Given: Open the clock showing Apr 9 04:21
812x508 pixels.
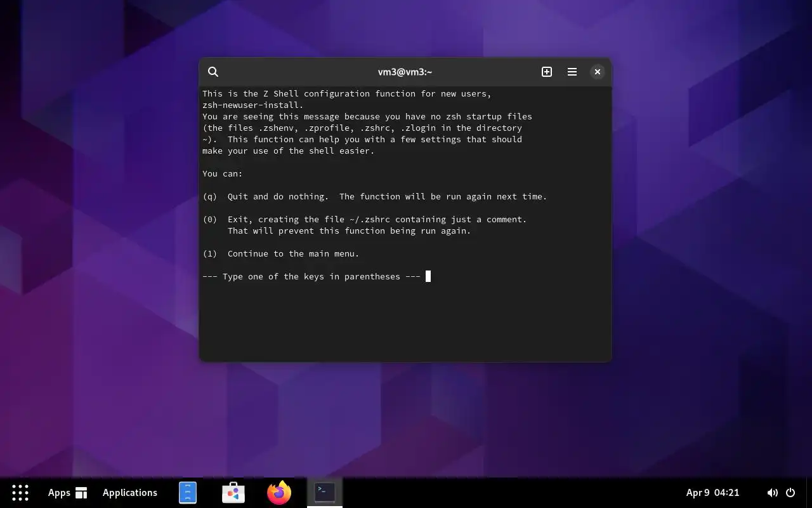Looking at the screenshot, I should pyautogui.click(x=712, y=493).
